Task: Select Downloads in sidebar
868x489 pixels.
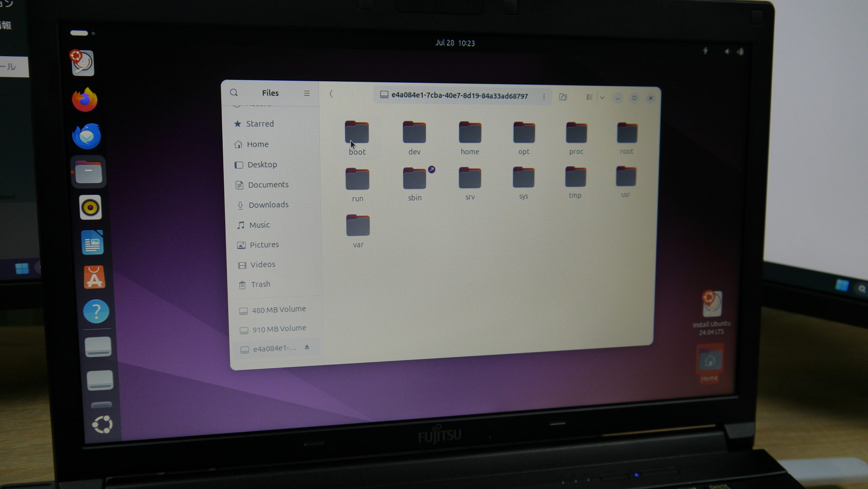Action: click(268, 205)
